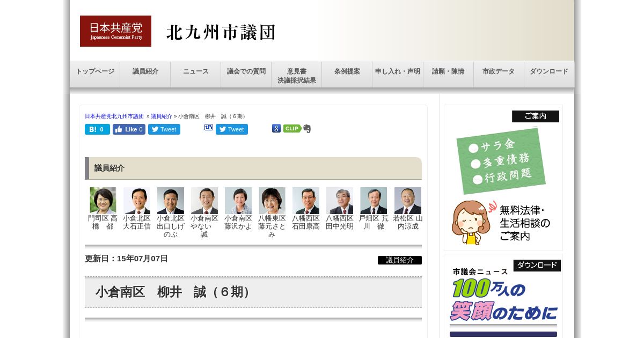Click the 若松区 山内涼成 name text

[408, 223]
